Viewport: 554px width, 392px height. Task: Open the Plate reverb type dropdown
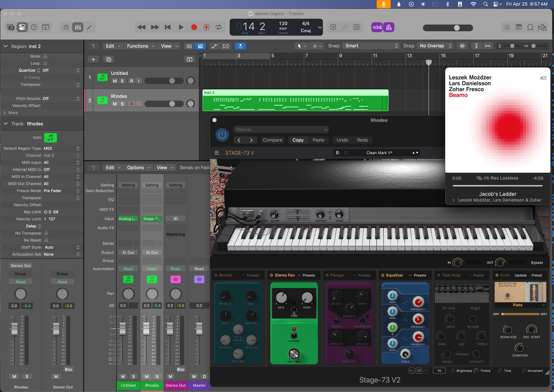[520, 305]
